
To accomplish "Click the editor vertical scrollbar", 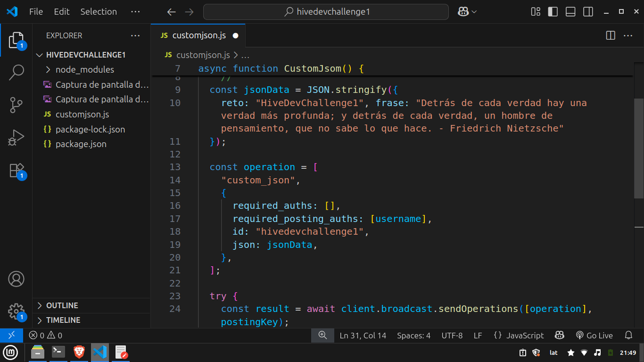I will click(638, 148).
